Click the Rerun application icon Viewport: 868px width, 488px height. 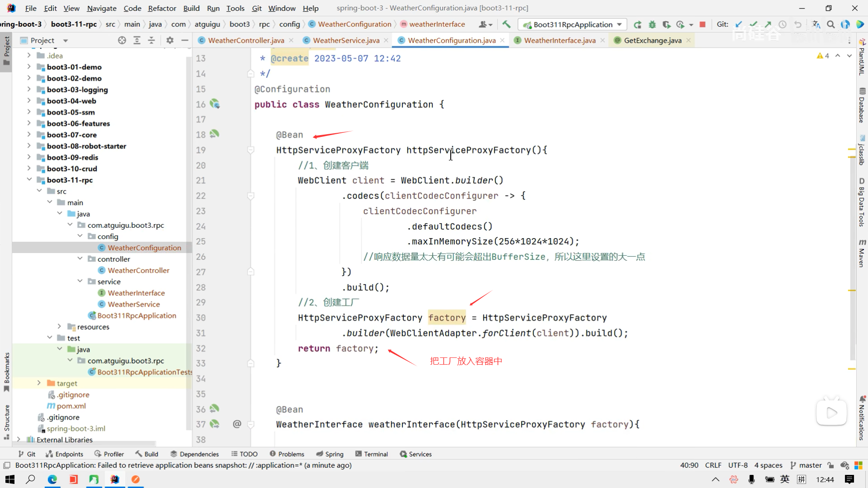click(x=637, y=24)
